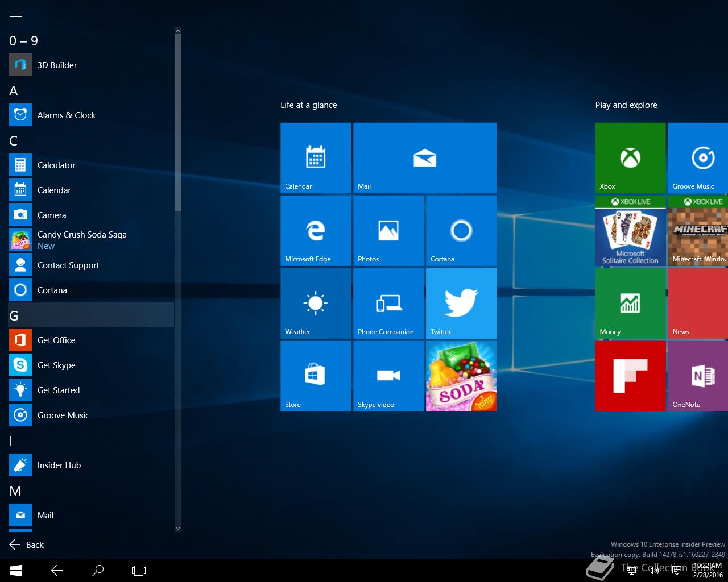Click 'Play and explore' group title
The width and height of the screenshot is (728, 582).
tap(626, 105)
